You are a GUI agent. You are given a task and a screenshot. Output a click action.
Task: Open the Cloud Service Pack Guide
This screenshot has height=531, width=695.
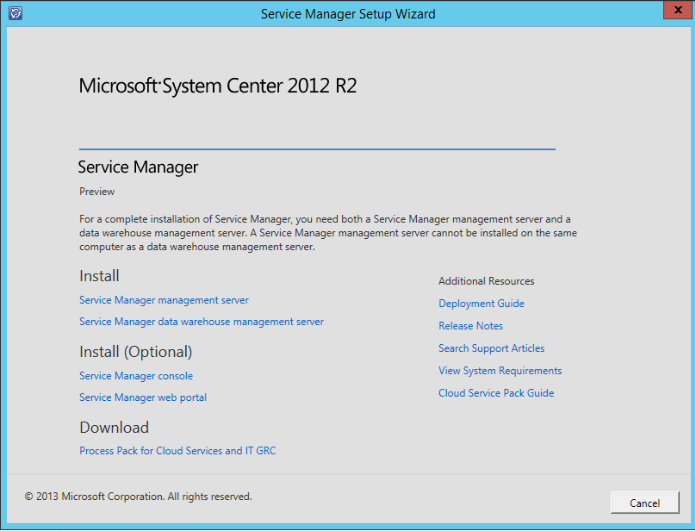coord(496,393)
